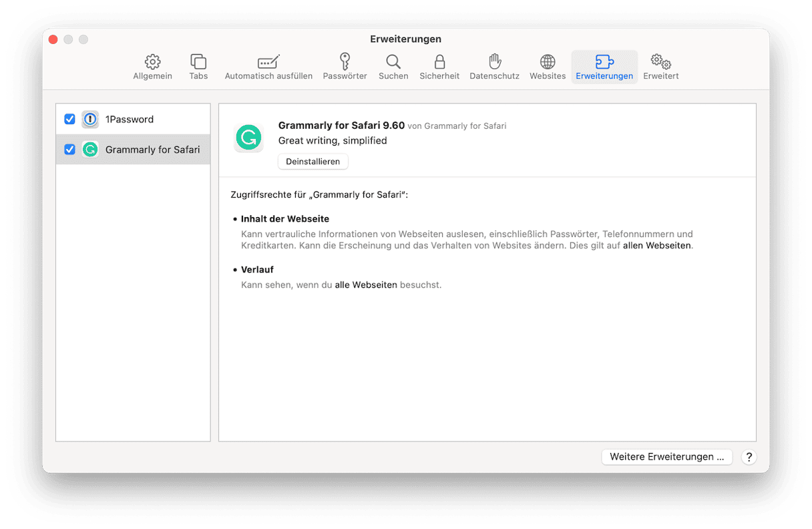Select the Erweiterungen tab
Image resolution: width=812 pixels, height=529 pixels.
click(604, 67)
